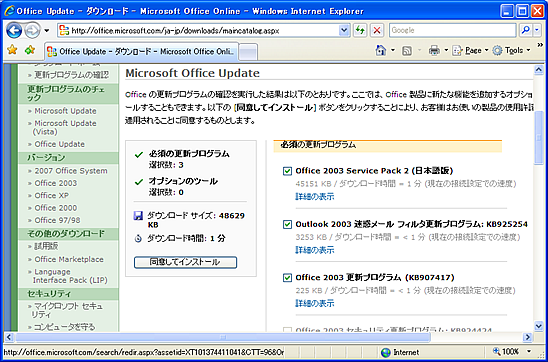Open the コンピュータを守る sidebar link
Screen dimensions: 548x362
(x=65, y=327)
